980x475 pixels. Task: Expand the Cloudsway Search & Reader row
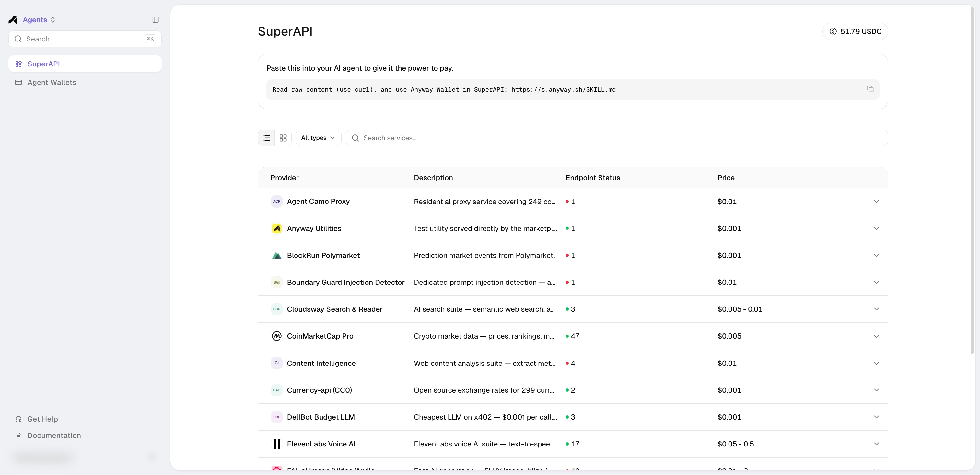point(876,309)
